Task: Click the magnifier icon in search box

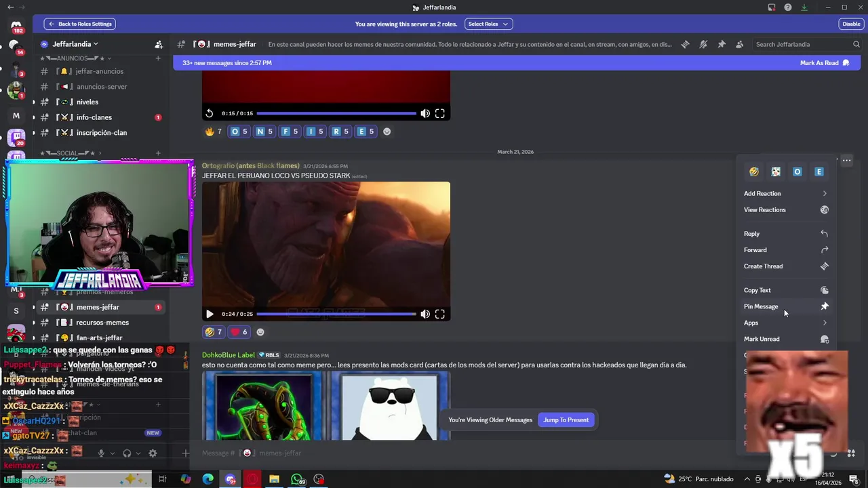Action: coord(856,44)
